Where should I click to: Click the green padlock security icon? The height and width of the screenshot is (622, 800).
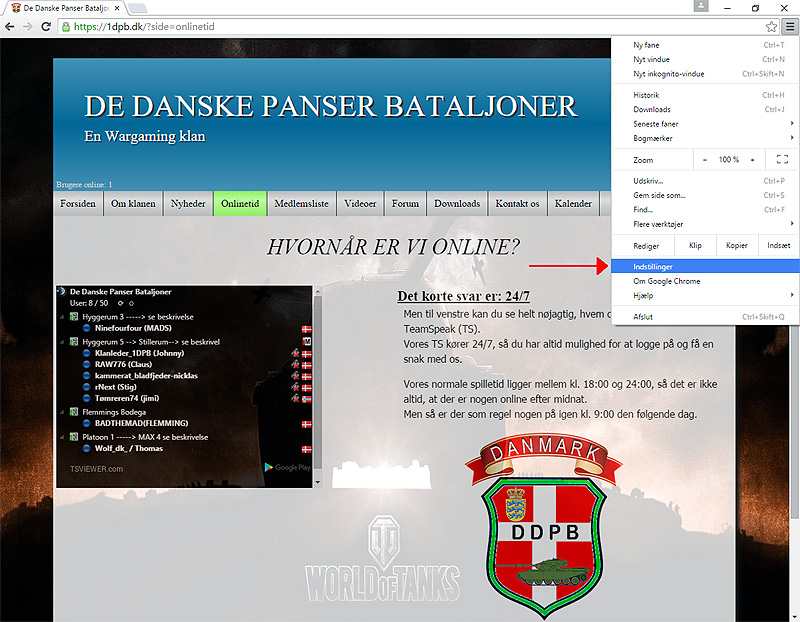[x=66, y=26]
